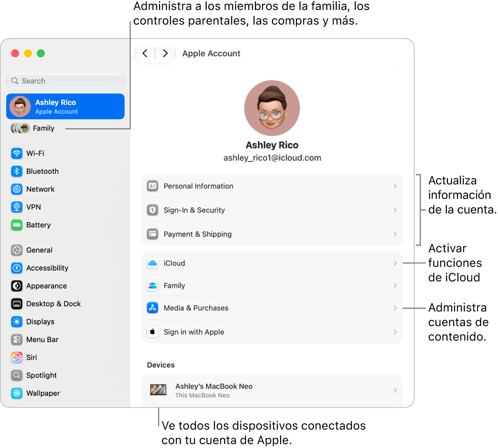Click the Sign in with Apple logo icon
Viewport: 498px width, 448px height.
pyautogui.click(x=152, y=332)
